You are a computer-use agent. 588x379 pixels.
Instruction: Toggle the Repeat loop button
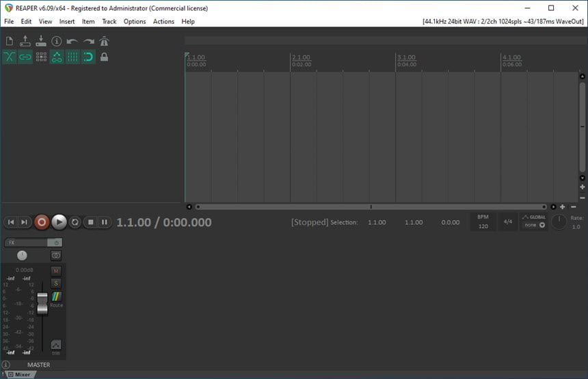[75, 222]
